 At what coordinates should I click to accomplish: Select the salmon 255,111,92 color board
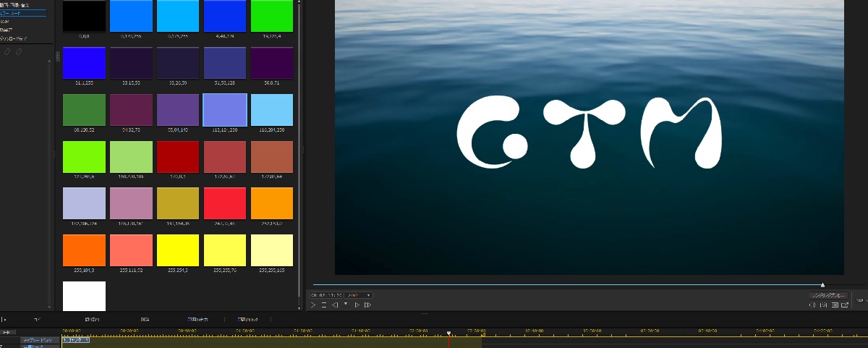coord(131,250)
